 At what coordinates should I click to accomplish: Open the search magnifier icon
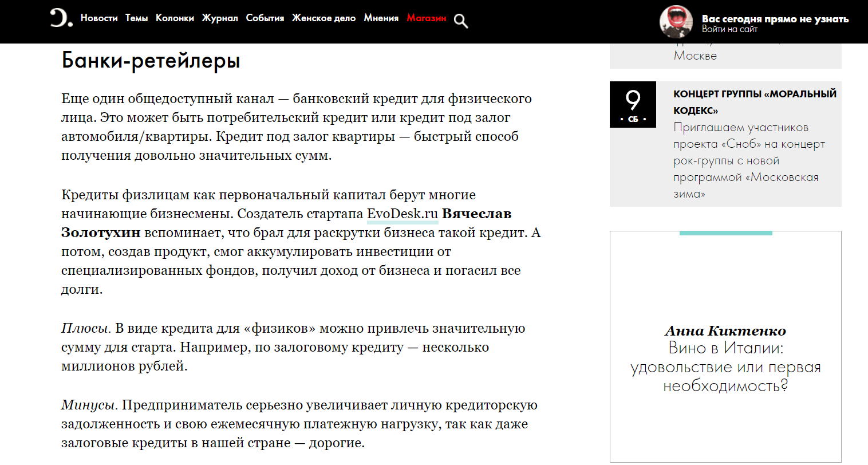click(461, 21)
